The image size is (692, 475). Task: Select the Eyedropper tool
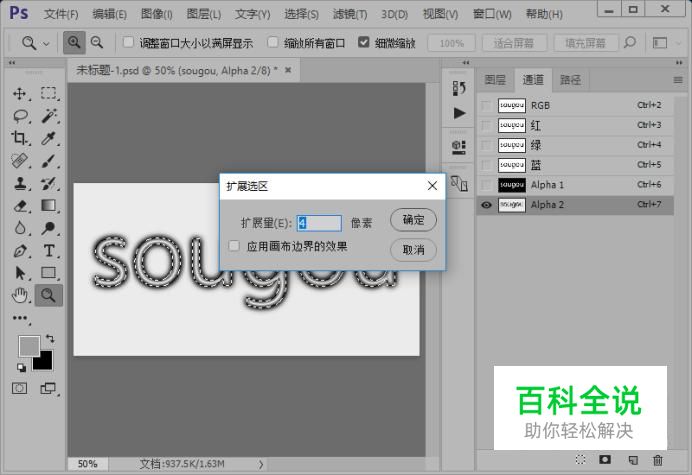click(49, 138)
